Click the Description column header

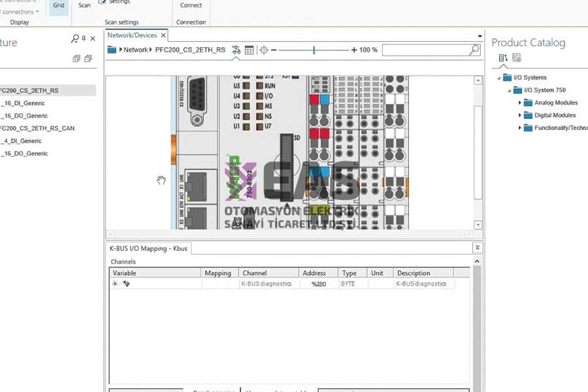click(424, 273)
